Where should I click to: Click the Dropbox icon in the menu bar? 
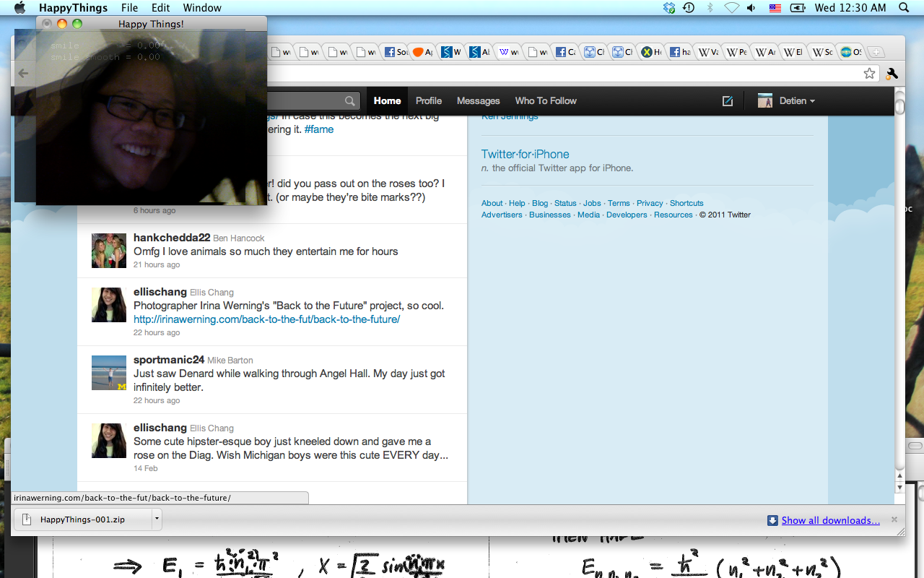669,8
